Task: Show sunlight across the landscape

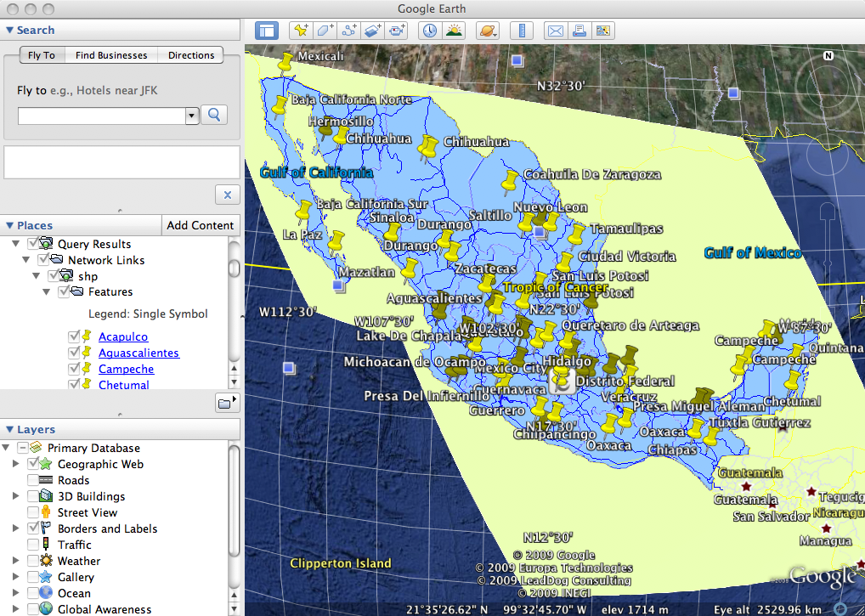Action: [x=454, y=31]
